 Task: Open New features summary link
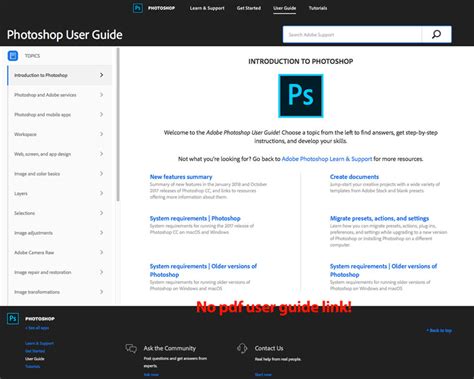tap(181, 177)
